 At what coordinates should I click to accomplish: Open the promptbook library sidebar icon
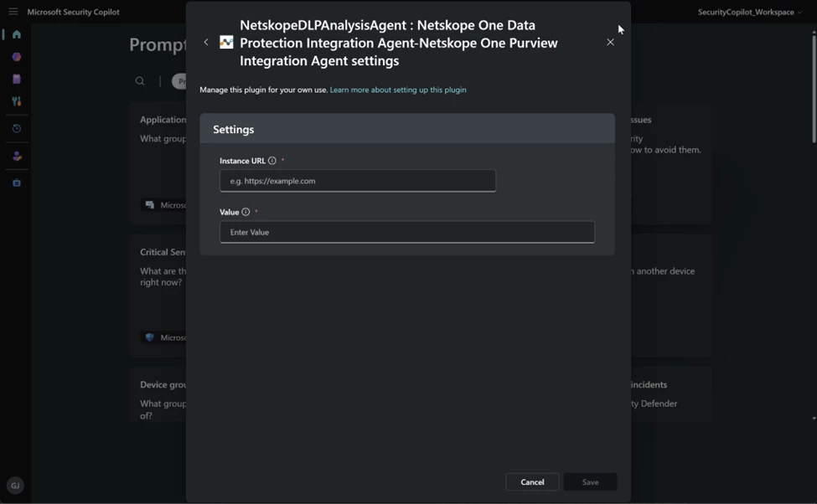pyautogui.click(x=17, y=80)
